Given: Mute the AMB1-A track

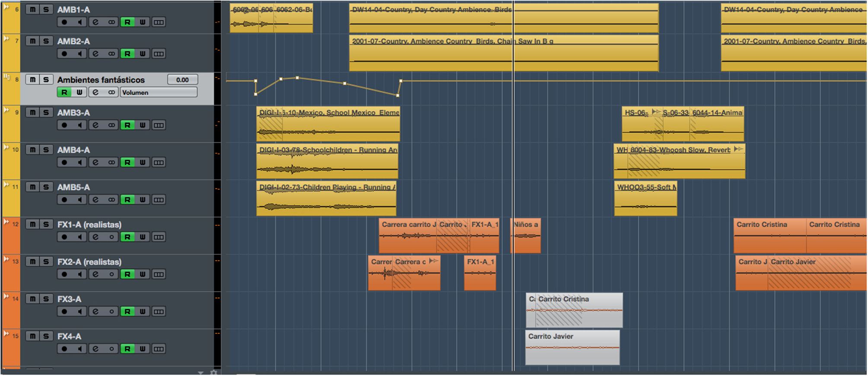Looking at the screenshot, I should (33, 10).
